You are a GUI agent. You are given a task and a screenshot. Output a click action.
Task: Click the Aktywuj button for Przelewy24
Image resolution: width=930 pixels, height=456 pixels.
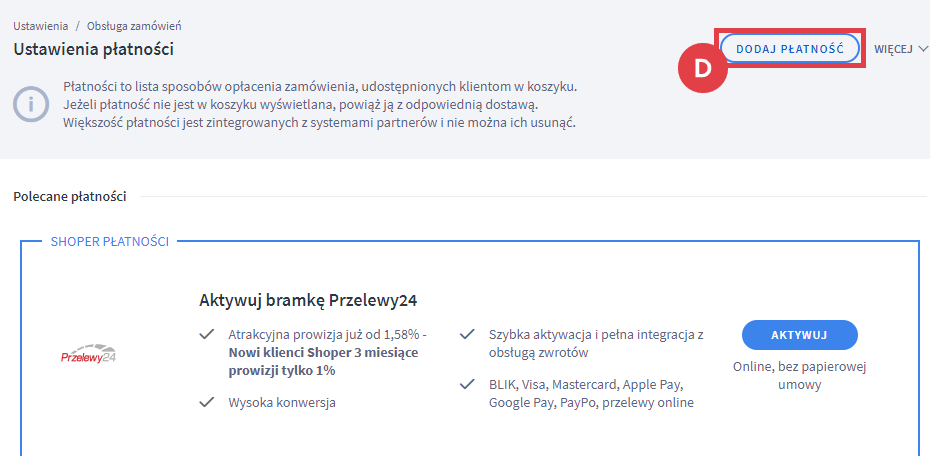click(800, 335)
